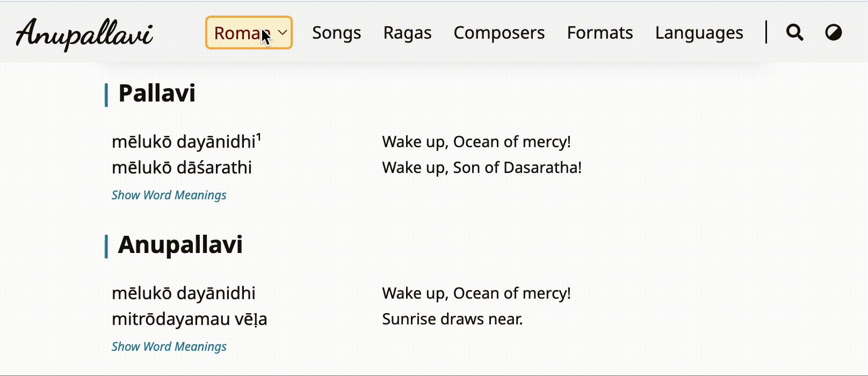Show Word Meanings under Anupallavi
Viewport: 868px width, 376px height.
[x=169, y=346]
